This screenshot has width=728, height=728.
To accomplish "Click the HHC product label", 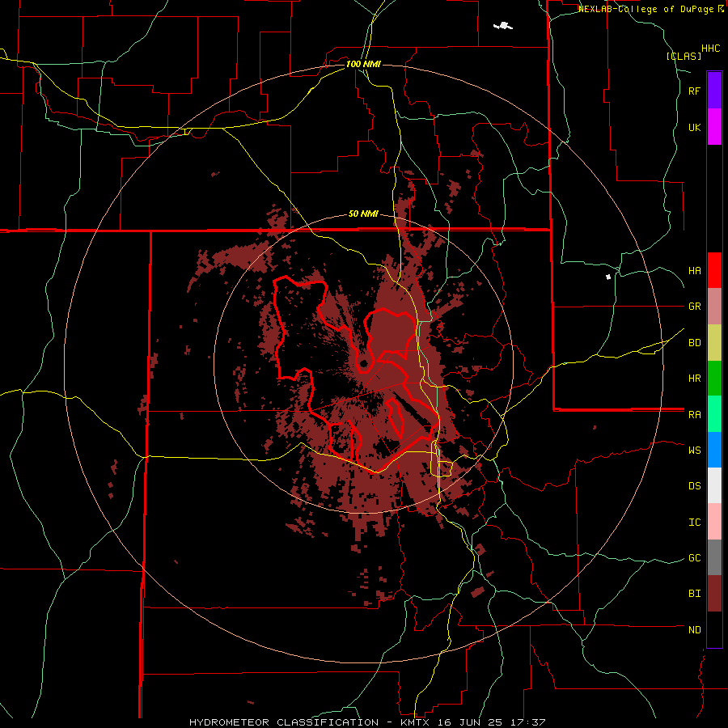I will point(710,49).
